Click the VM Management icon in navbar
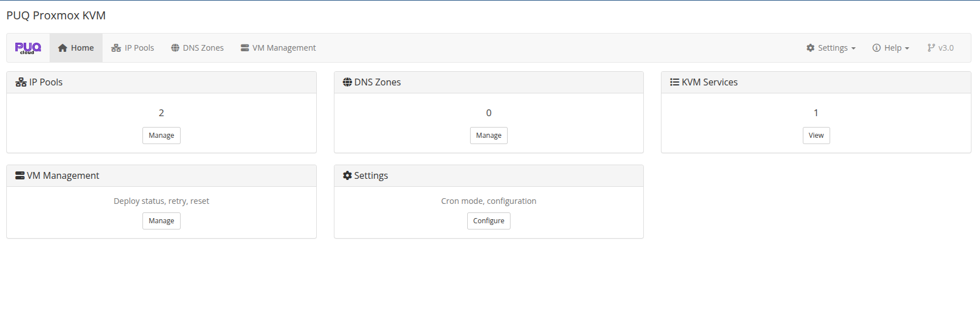980x332 pixels. click(244, 47)
